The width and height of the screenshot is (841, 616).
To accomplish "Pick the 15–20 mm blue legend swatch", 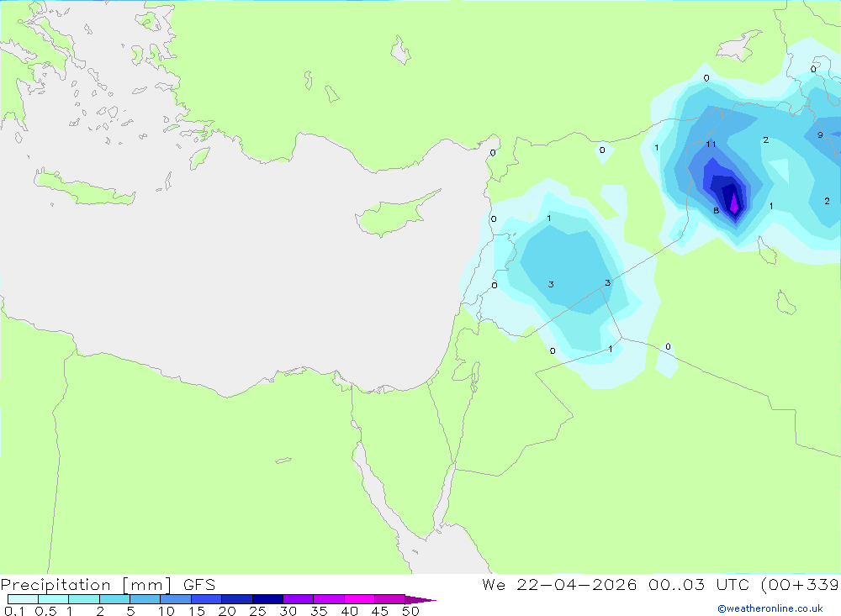I will click(x=206, y=599).
